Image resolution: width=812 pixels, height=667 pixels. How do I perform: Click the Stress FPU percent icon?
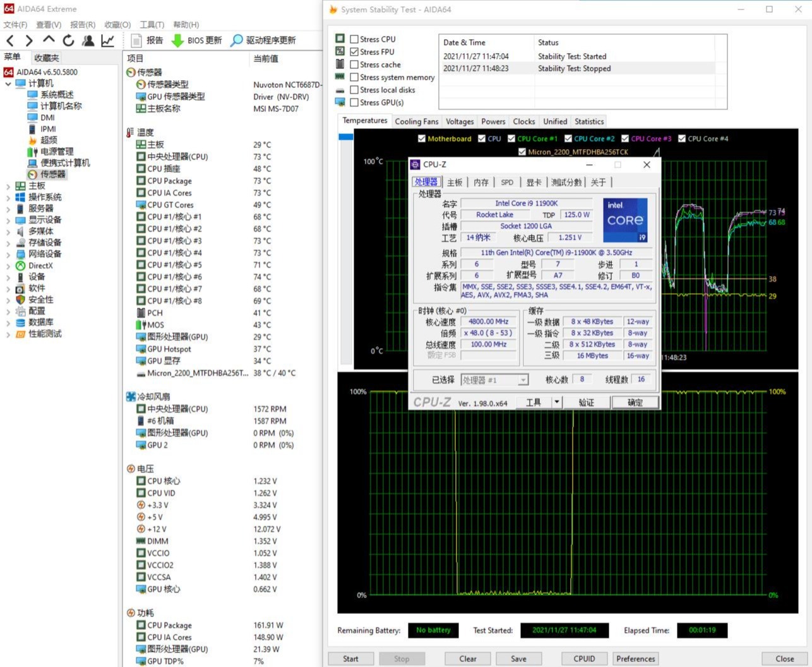[x=340, y=51]
